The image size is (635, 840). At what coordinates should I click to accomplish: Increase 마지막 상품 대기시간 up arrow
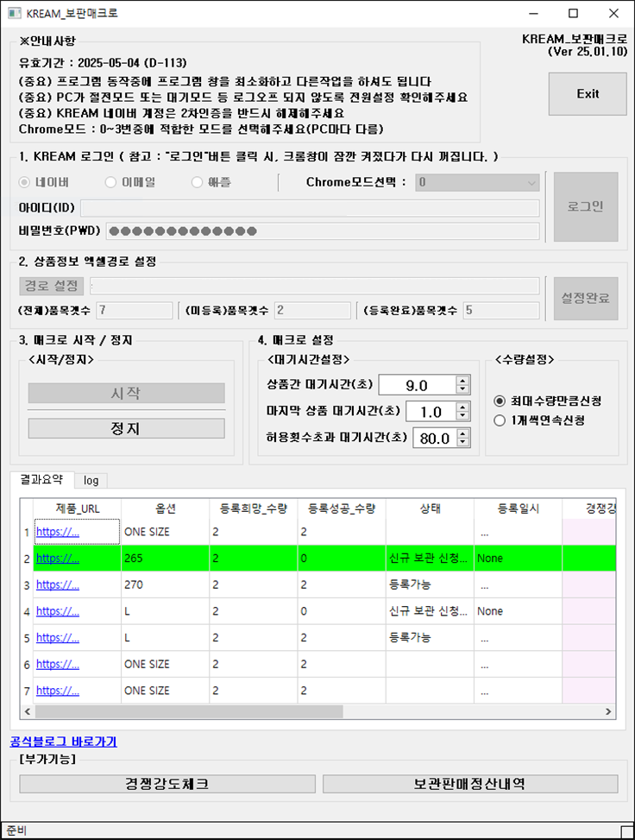(463, 407)
